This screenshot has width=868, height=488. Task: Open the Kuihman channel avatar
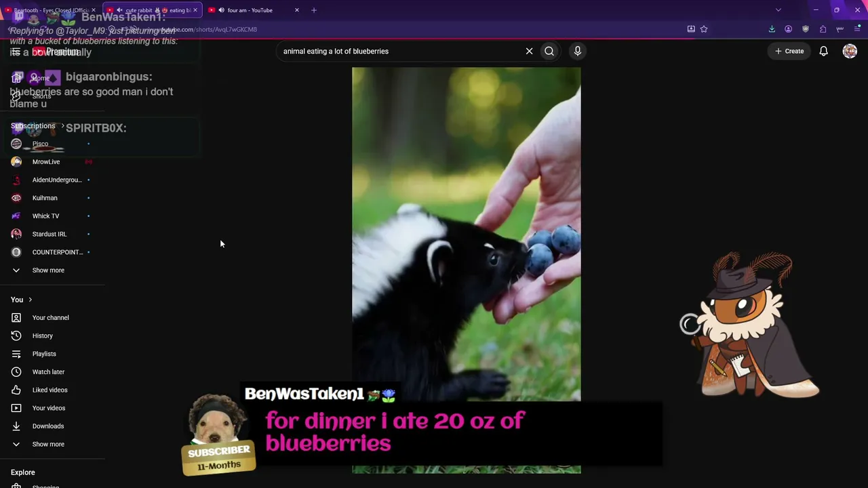16,198
